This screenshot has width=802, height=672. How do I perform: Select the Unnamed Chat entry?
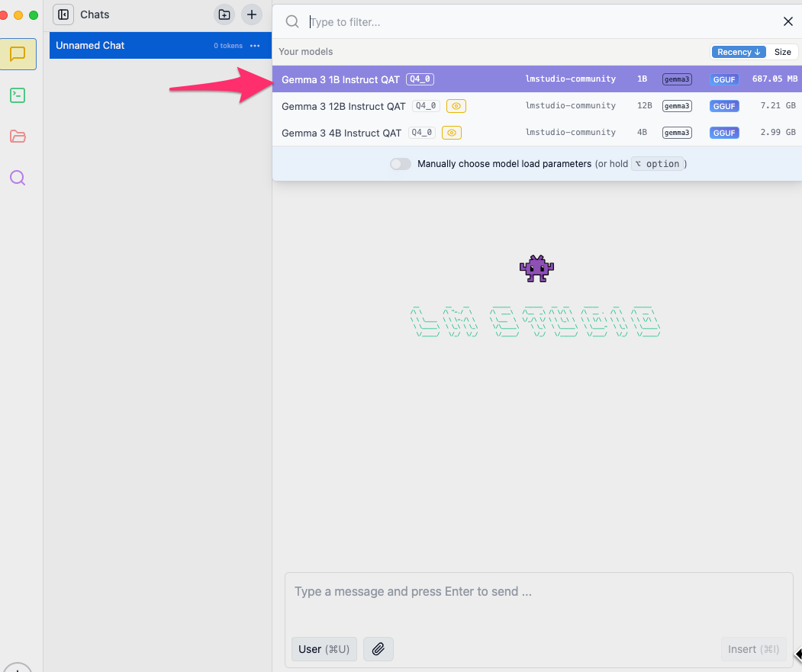click(x=160, y=46)
